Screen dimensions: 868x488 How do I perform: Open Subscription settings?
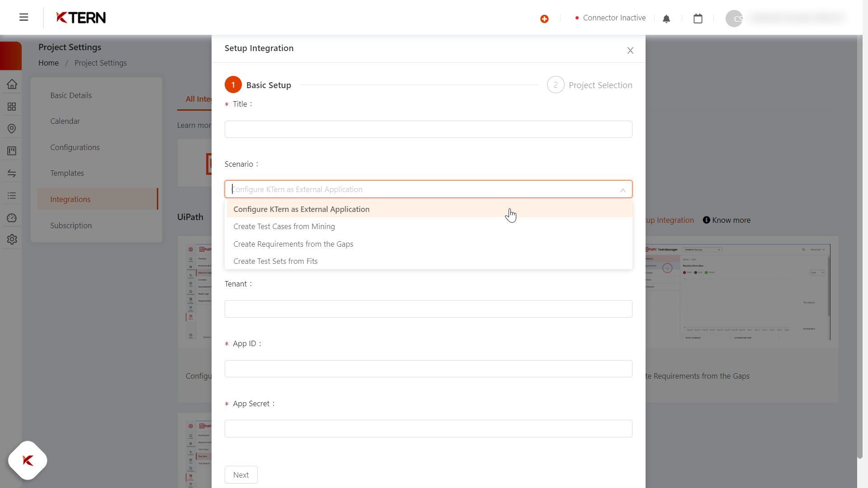(71, 225)
